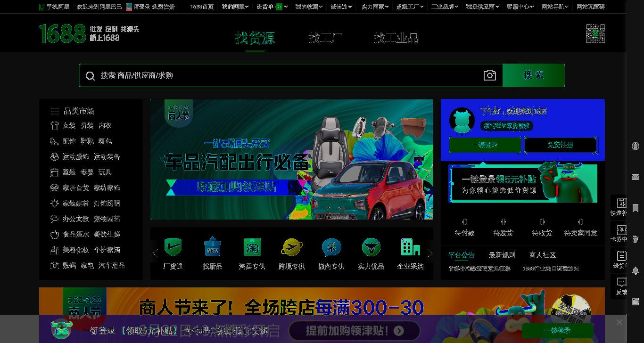The image size is (644, 343).
Task: Open the 网站无障碍 link
Action: pos(591,7)
